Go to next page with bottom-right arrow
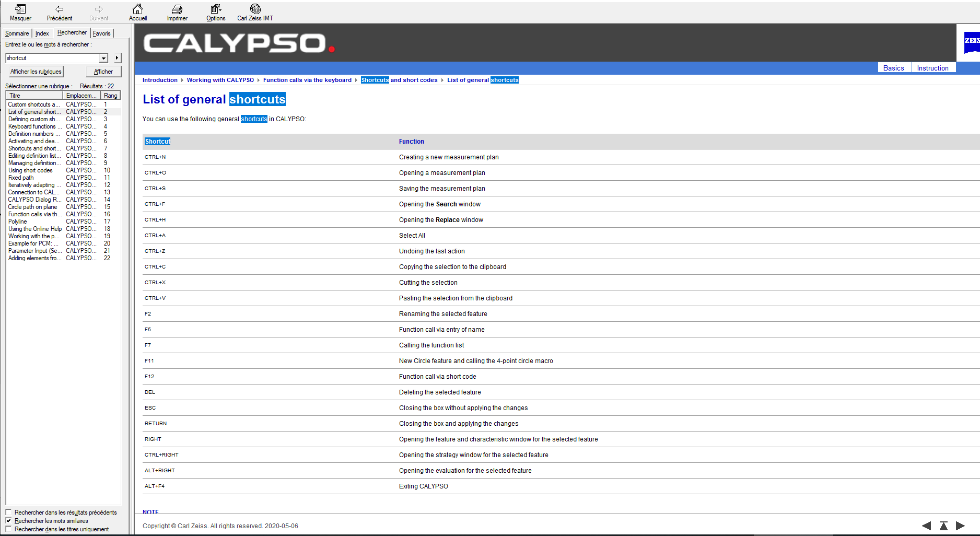 coord(960,526)
